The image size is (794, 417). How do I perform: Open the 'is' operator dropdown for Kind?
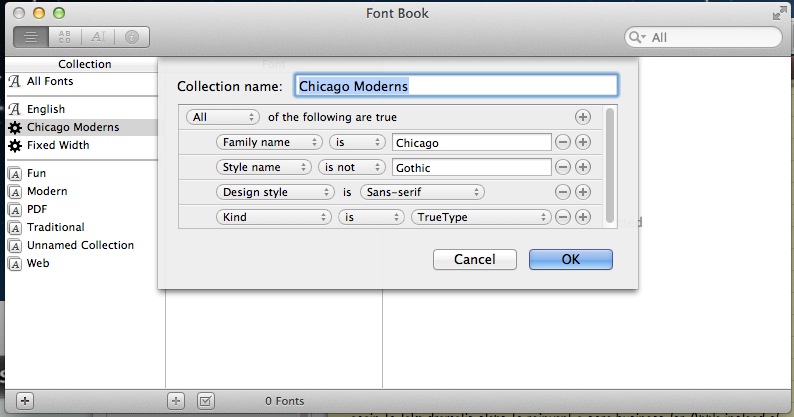click(x=371, y=217)
